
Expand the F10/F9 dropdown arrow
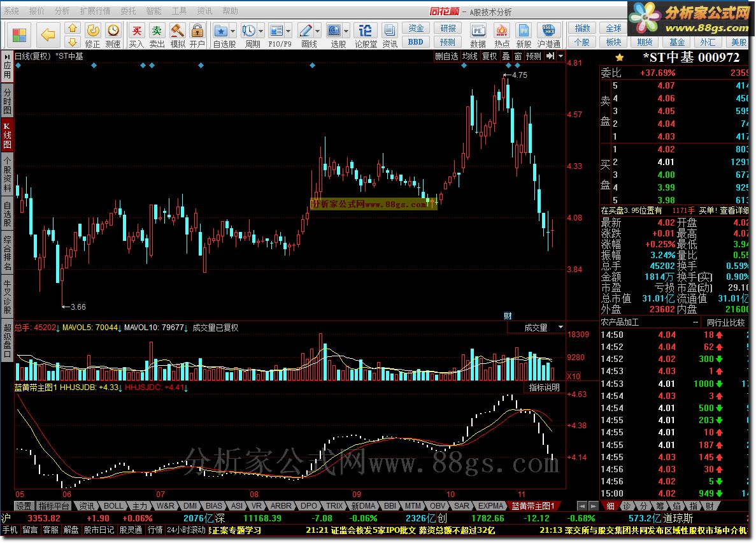coord(289,31)
